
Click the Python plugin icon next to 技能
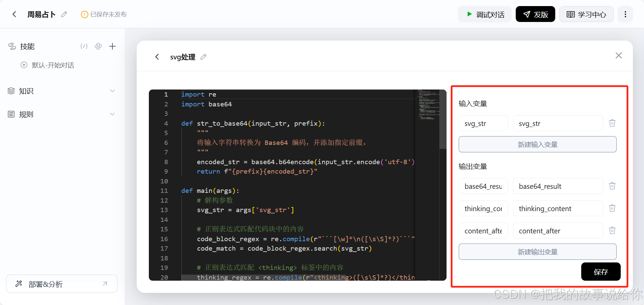[98, 46]
